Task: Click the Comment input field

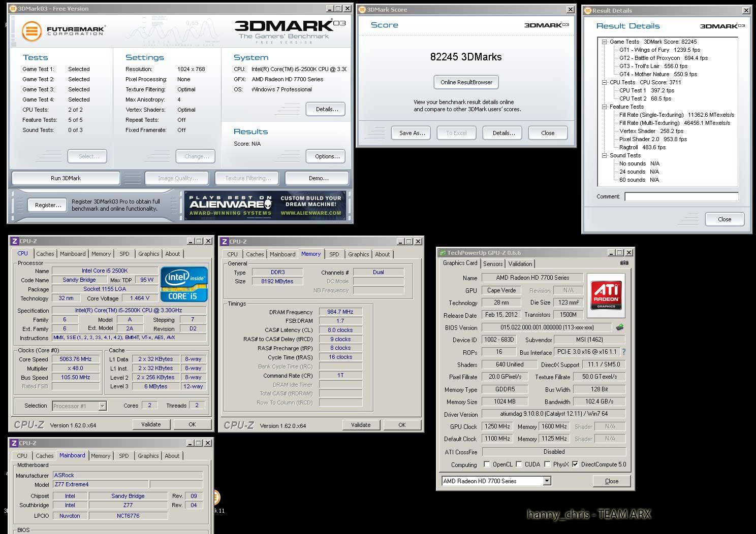Action: [x=681, y=196]
